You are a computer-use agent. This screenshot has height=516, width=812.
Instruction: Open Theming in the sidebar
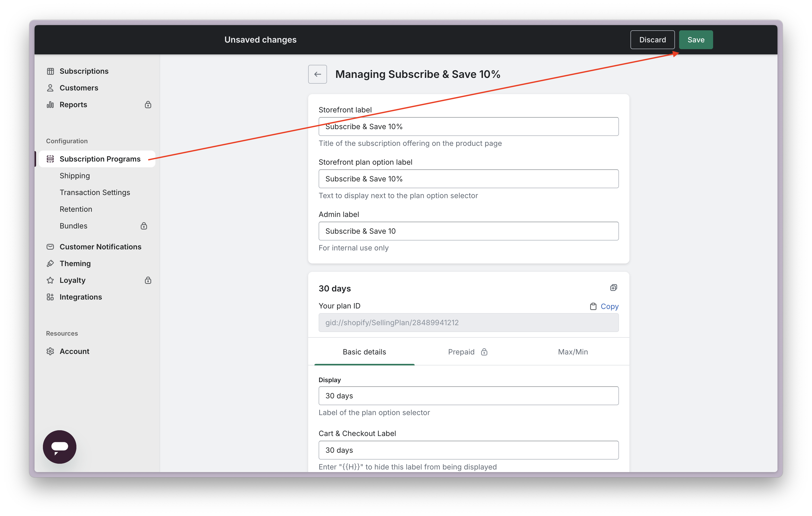pos(75,263)
